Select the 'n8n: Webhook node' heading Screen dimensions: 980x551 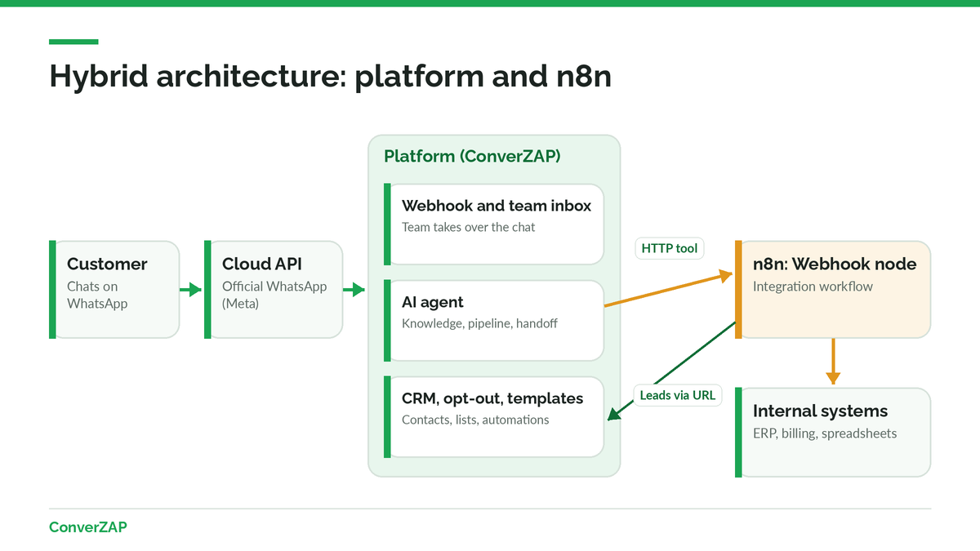pos(835,264)
